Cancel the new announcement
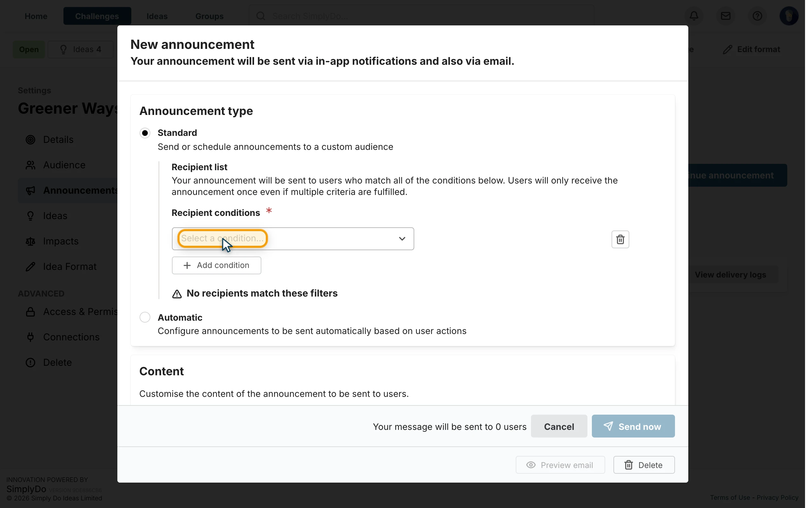This screenshot has height=508, width=812. tap(559, 426)
